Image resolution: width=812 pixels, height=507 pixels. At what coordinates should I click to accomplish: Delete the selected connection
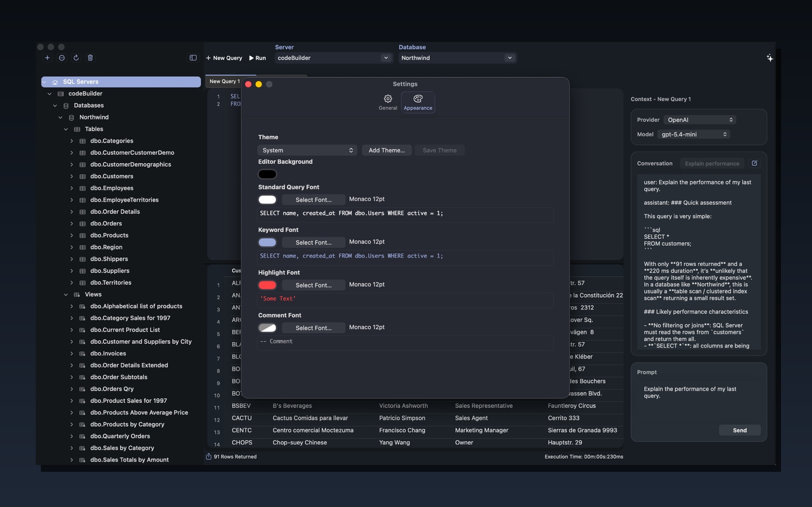click(x=90, y=58)
